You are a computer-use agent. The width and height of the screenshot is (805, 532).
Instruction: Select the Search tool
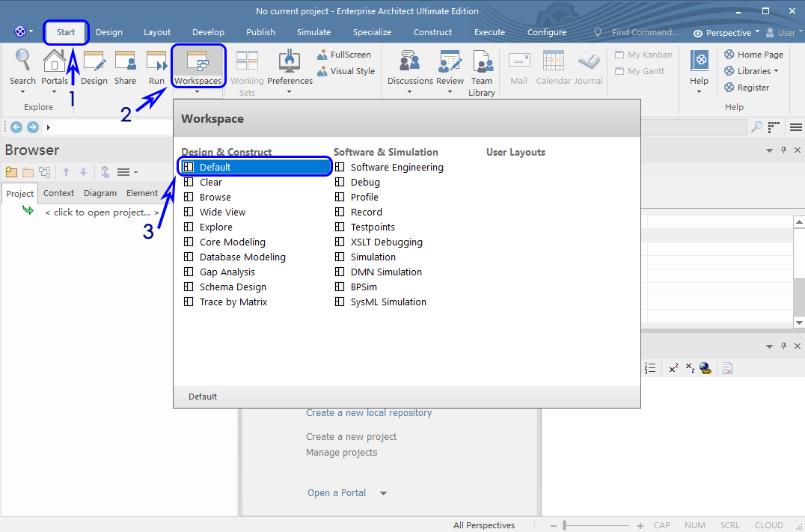click(x=22, y=67)
